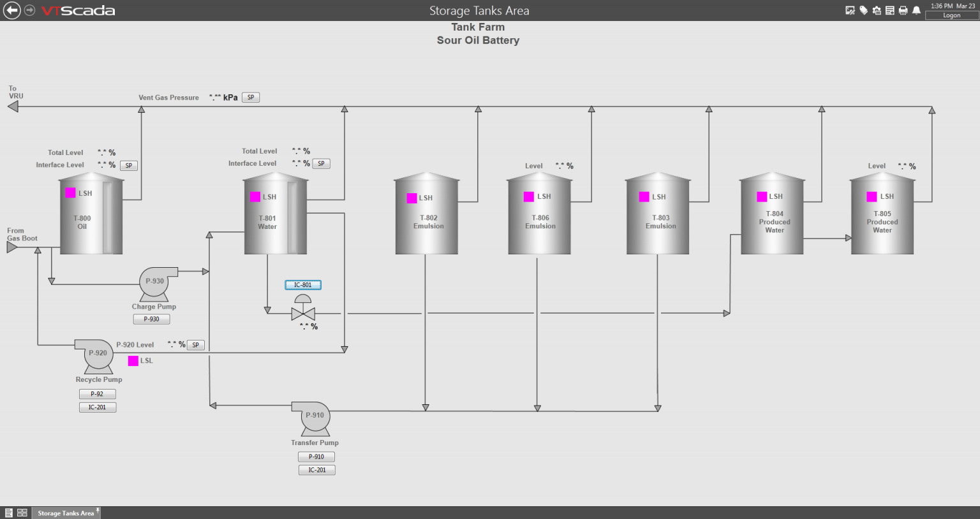The width and height of the screenshot is (980, 519).
Task: Open the operator settings gear icon
Action: click(877, 10)
